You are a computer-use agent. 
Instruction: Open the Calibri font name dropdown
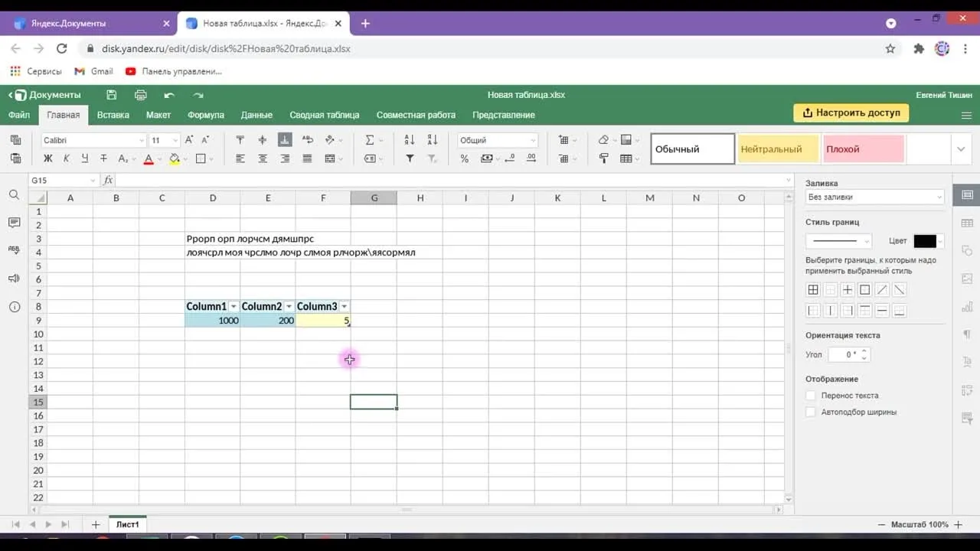coord(93,140)
